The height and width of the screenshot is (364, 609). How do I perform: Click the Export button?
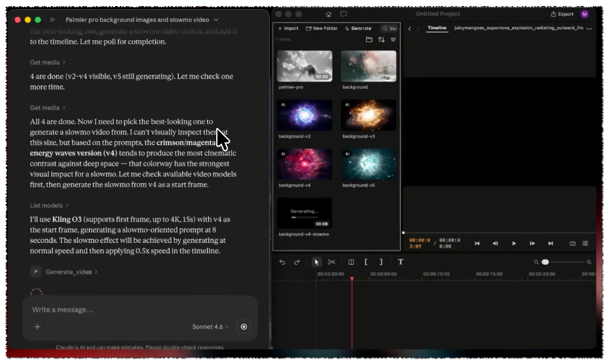(x=562, y=14)
